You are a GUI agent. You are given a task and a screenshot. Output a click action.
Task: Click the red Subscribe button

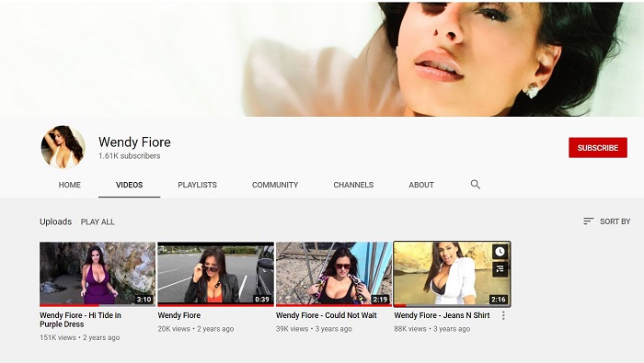click(598, 148)
